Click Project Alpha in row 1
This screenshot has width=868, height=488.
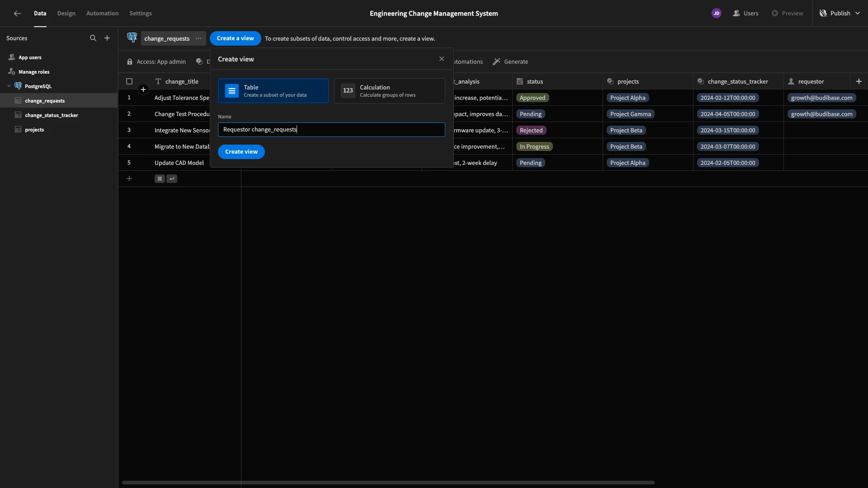[x=628, y=98]
